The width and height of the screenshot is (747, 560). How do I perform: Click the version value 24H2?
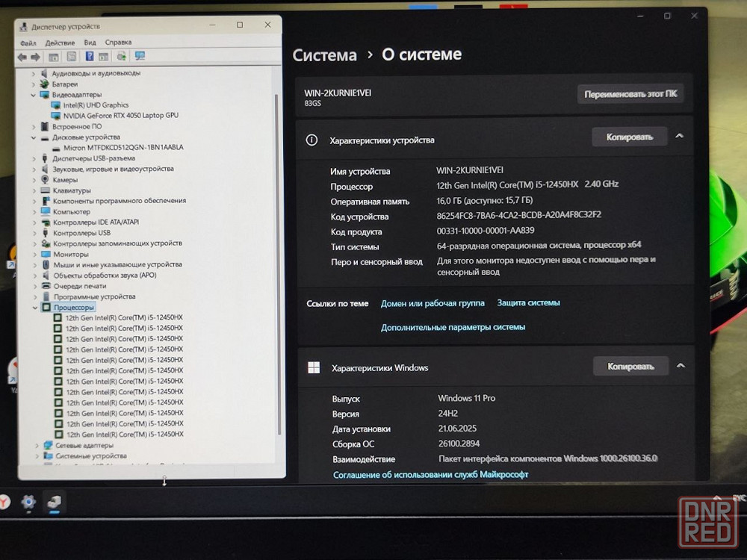coord(447,414)
